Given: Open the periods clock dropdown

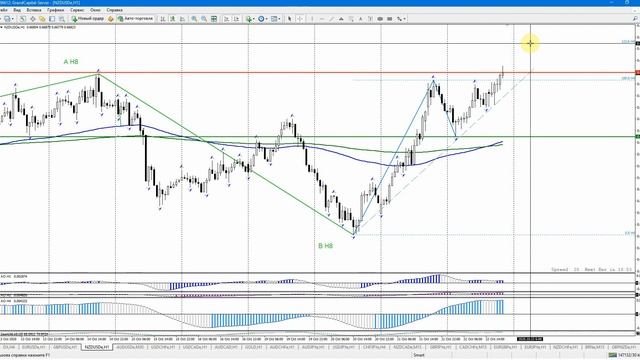Looking at the screenshot, I should 262,19.
